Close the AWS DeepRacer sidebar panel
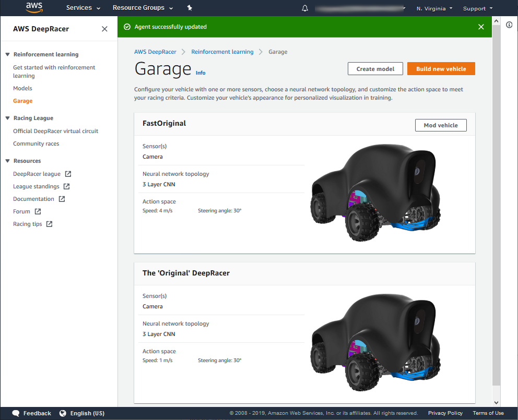518x420 pixels. click(104, 29)
